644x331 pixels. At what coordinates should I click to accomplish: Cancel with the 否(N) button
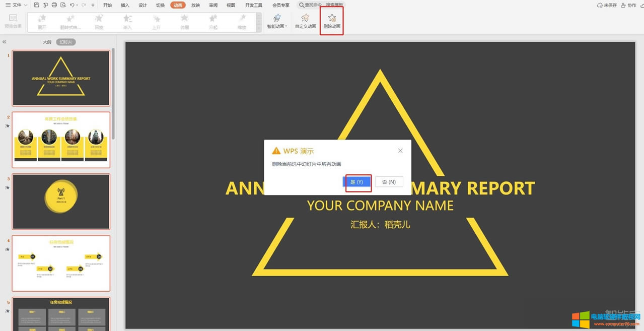[389, 182]
